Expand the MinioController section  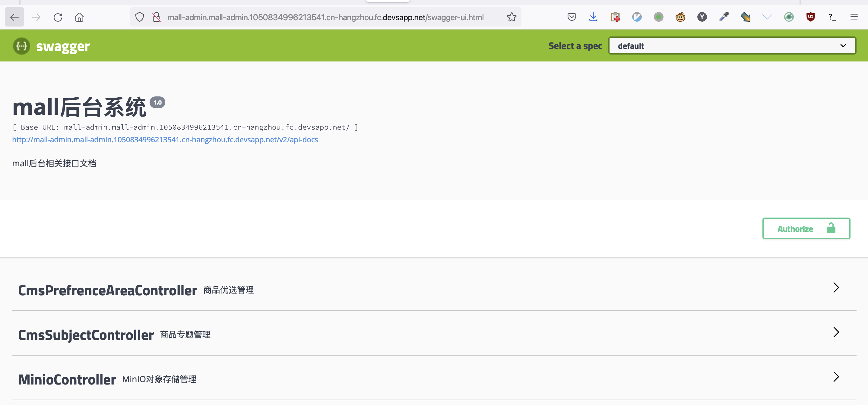[434, 379]
